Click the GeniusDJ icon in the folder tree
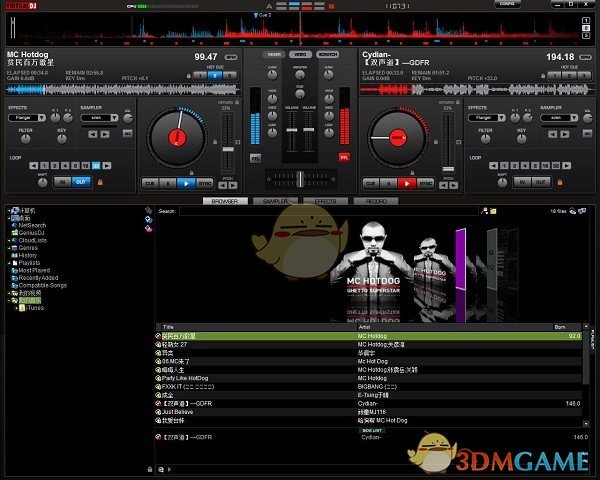 coord(15,233)
